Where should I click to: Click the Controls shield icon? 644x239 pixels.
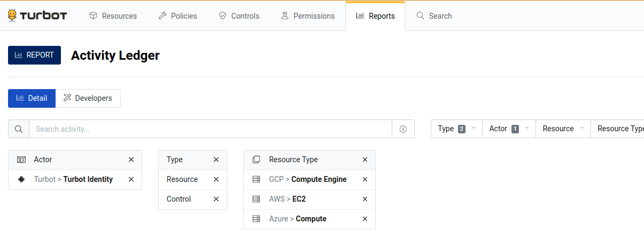tap(223, 16)
